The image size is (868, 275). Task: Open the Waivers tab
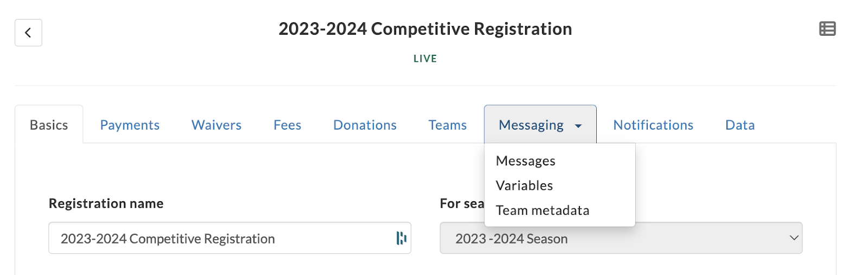pyautogui.click(x=216, y=125)
